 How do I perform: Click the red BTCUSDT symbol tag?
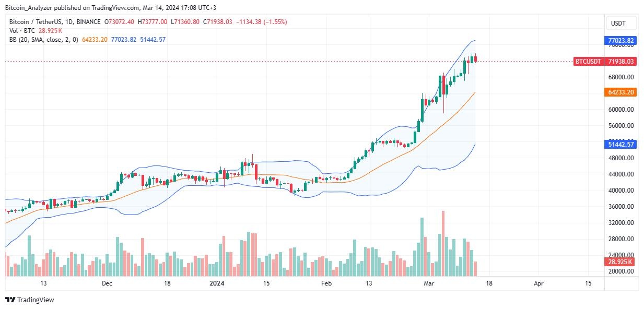coord(589,62)
